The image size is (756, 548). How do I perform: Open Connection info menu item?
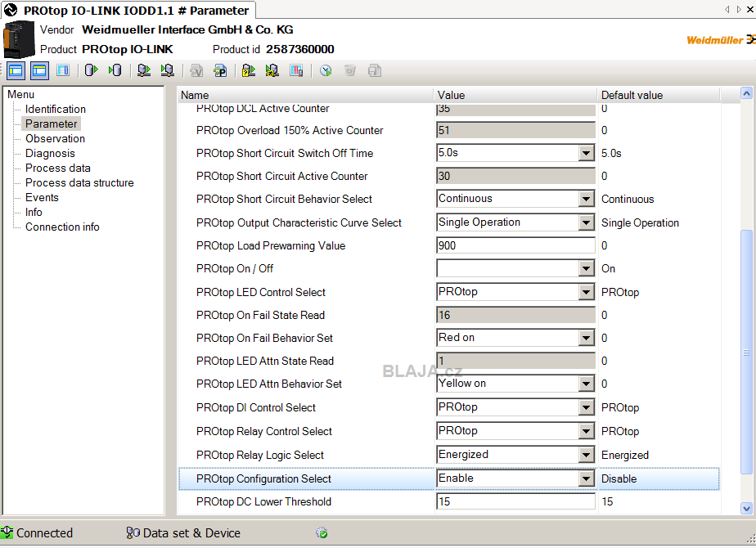pos(62,227)
